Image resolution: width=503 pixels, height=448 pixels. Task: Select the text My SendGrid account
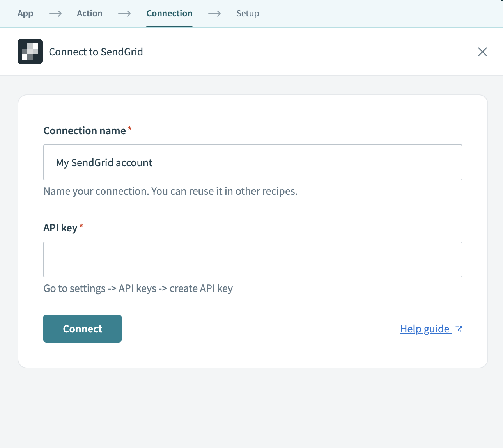(104, 162)
